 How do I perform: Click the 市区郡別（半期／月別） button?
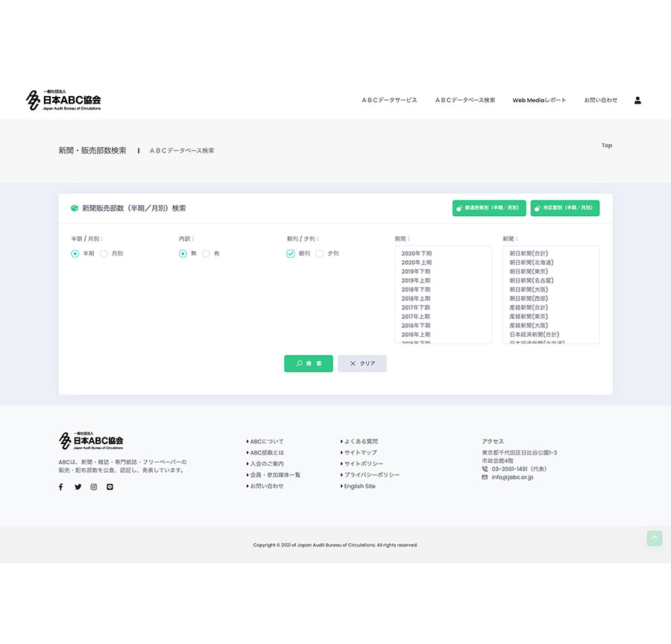click(565, 208)
